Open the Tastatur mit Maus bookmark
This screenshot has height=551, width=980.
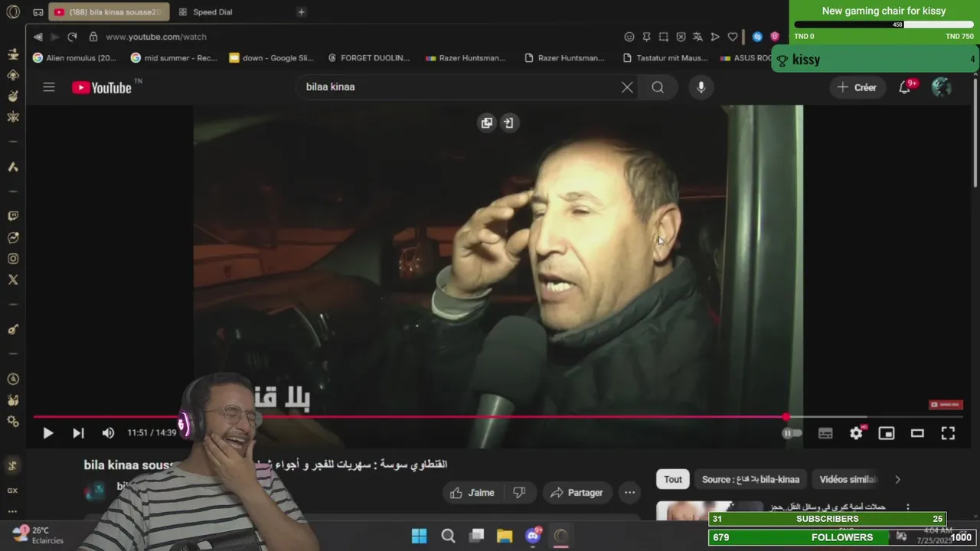pos(666,58)
